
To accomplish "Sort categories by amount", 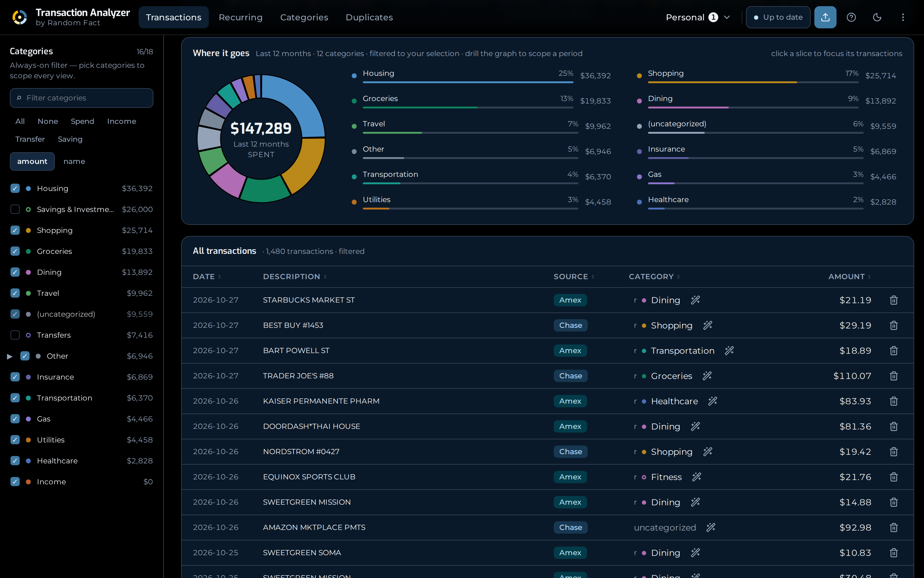I will [32, 161].
